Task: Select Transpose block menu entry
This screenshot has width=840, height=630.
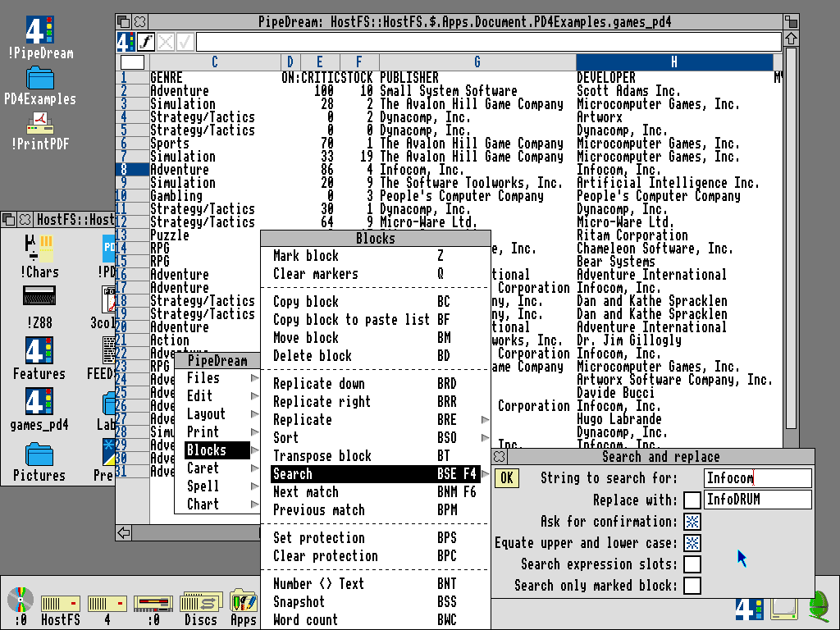Action: click(376, 456)
